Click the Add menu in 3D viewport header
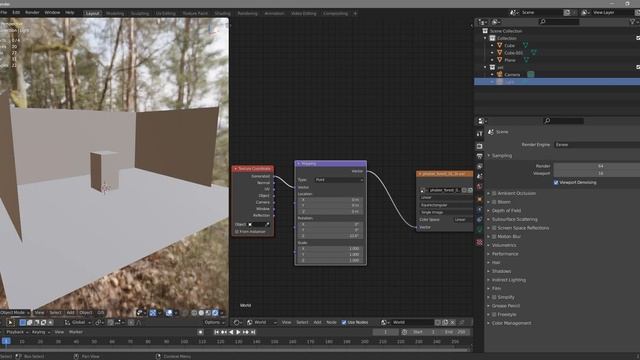 click(x=70, y=313)
